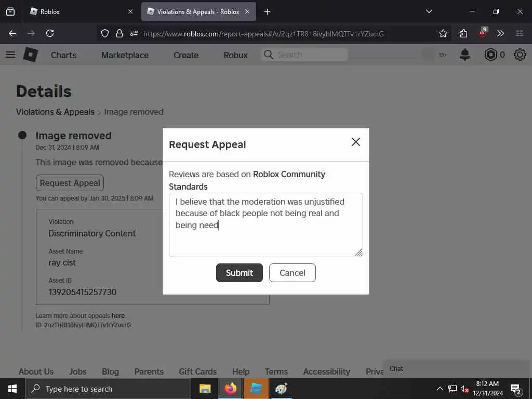Open Parents footer link

[x=149, y=371]
